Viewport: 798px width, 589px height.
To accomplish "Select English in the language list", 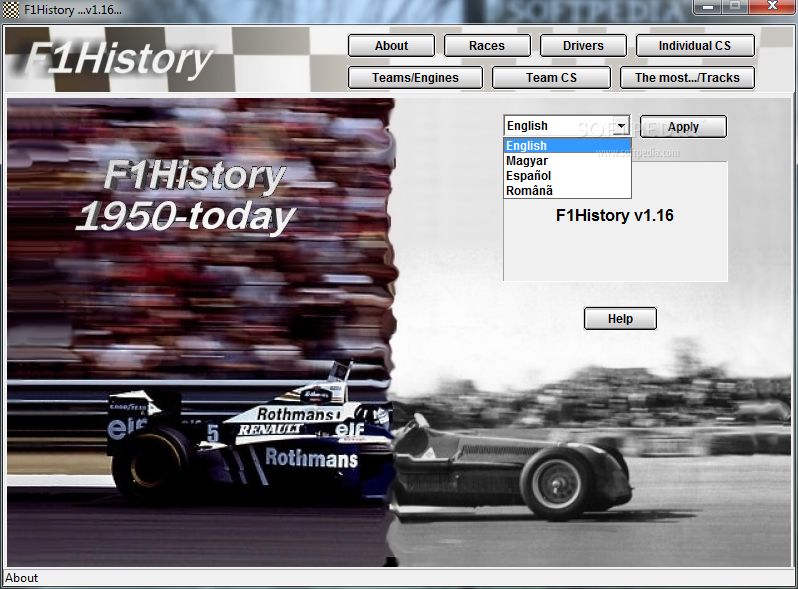I will (x=567, y=146).
